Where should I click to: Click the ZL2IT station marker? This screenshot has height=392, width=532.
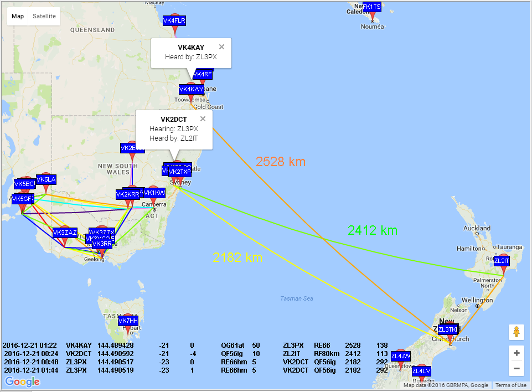click(x=502, y=261)
